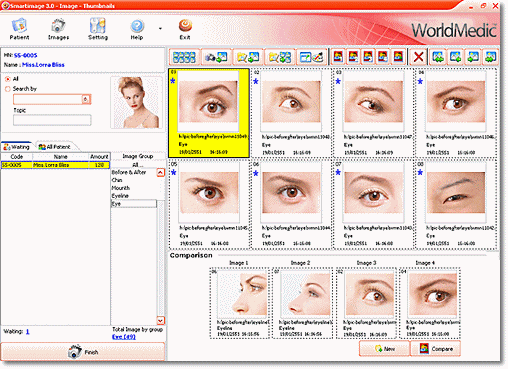Viewport: 508px width, 369px height.
Task: Click the Name column header
Action: pos(60,157)
